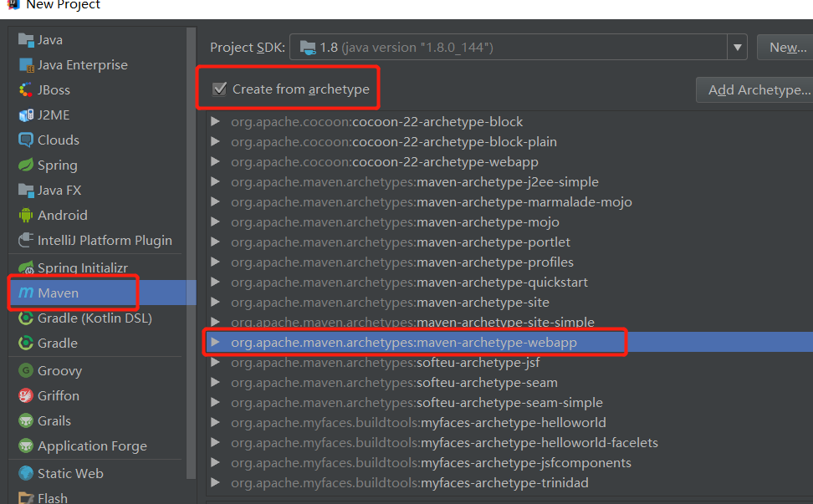Click the Gradle (Kotlin DSL) icon

pos(26,318)
